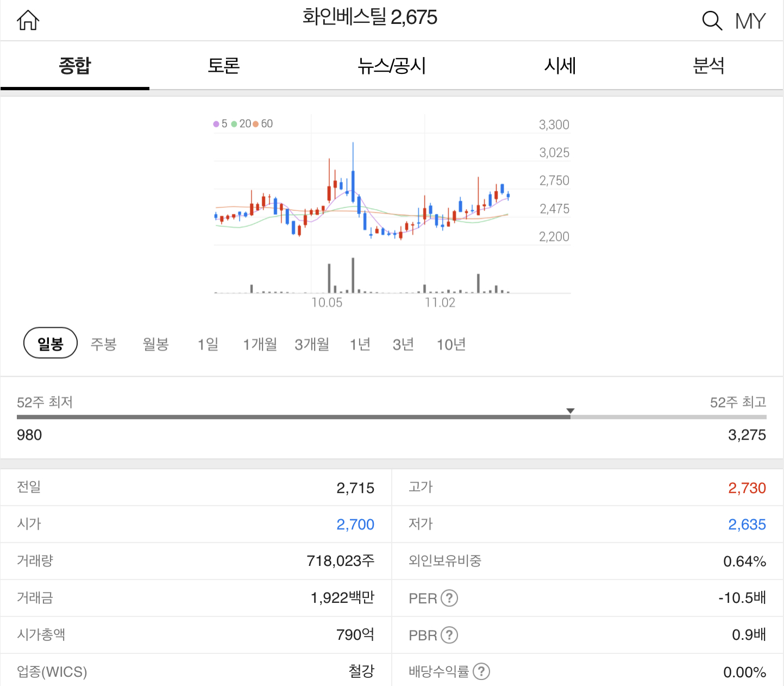Click PER help question mark icon
The width and height of the screenshot is (784, 686).
coord(449,598)
